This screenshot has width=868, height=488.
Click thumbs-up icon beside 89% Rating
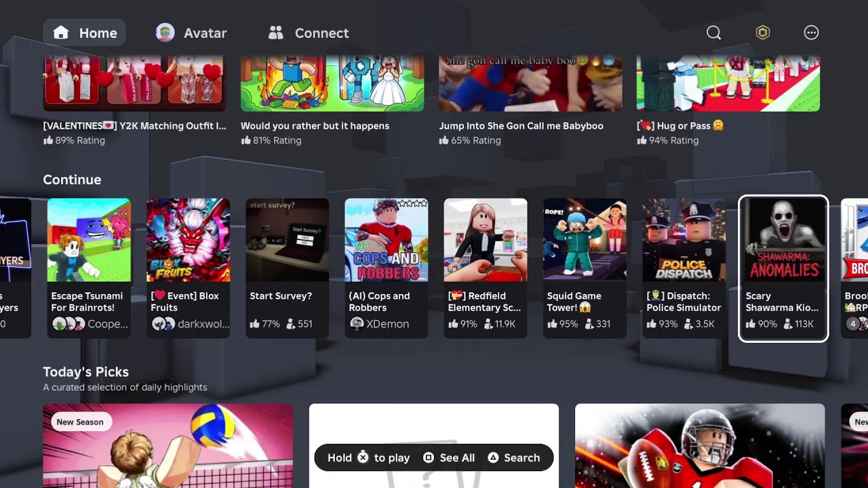pos(47,140)
